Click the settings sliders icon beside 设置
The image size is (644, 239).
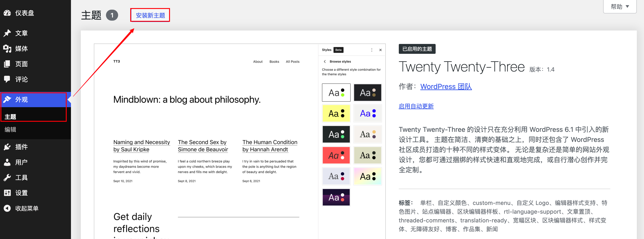(x=7, y=193)
